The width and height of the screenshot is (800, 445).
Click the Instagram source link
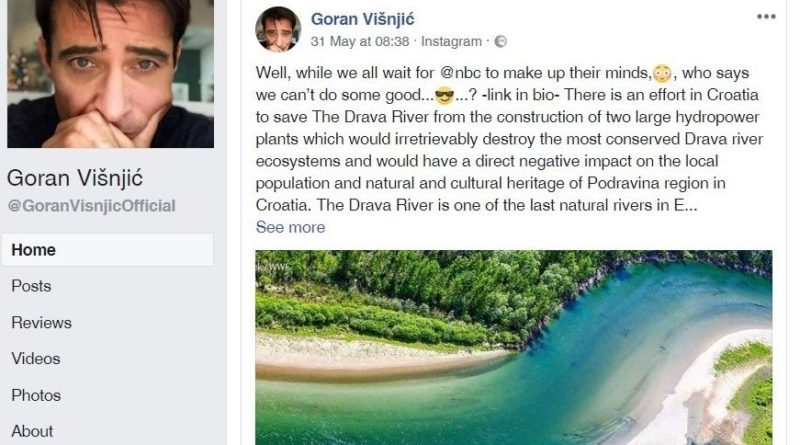pyautogui.click(x=451, y=41)
